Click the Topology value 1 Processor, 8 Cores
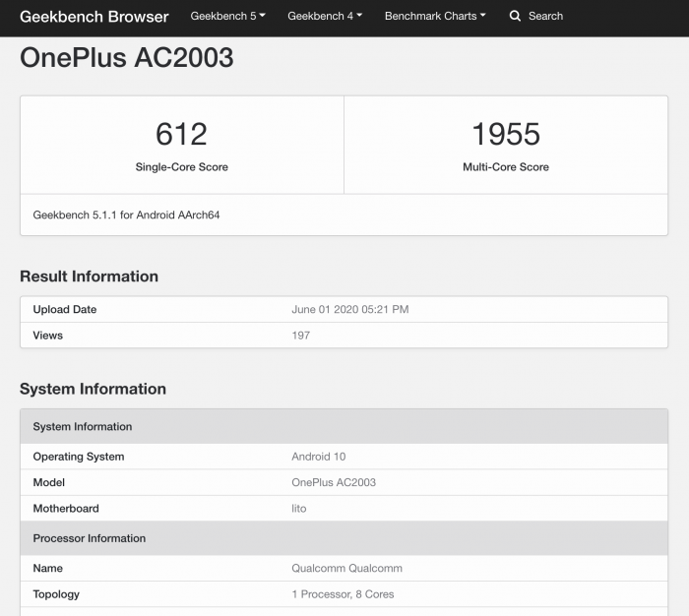 tap(343, 594)
